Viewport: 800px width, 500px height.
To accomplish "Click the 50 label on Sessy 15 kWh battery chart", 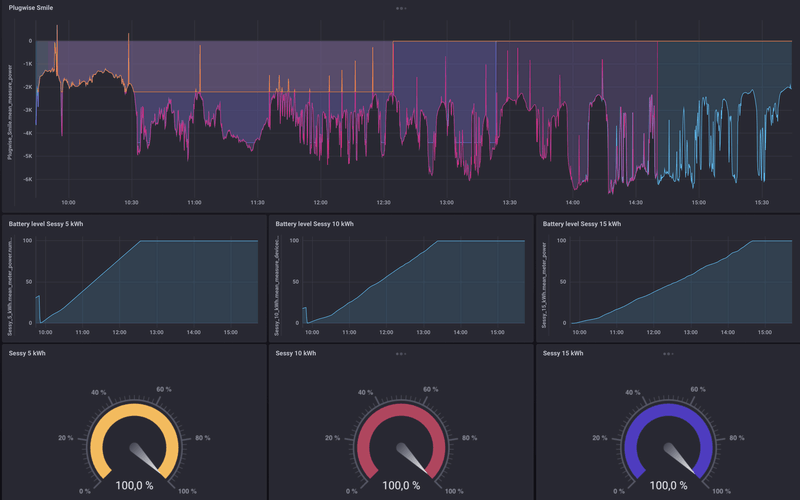I will [563, 282].
